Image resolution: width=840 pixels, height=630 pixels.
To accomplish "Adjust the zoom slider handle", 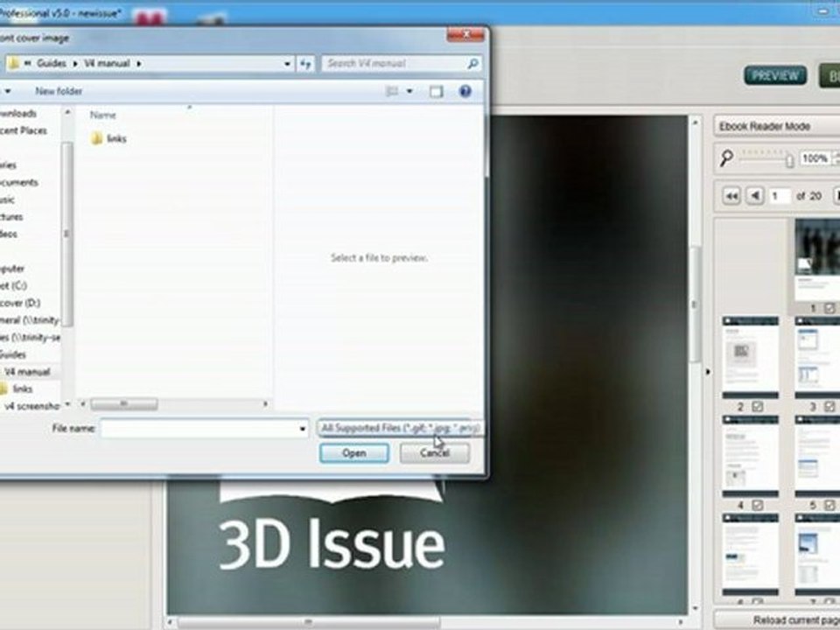I will [789, 160].
